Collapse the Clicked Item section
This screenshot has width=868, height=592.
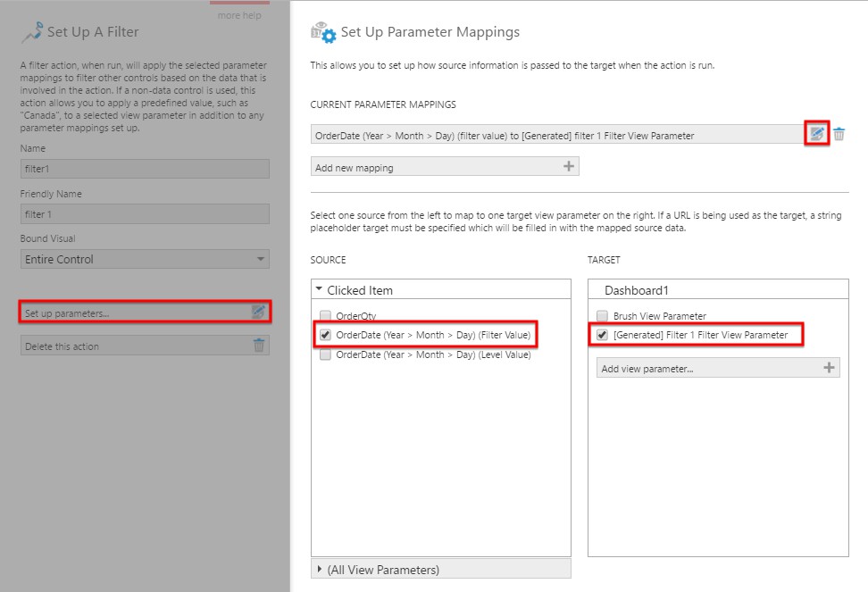point(320,290)
